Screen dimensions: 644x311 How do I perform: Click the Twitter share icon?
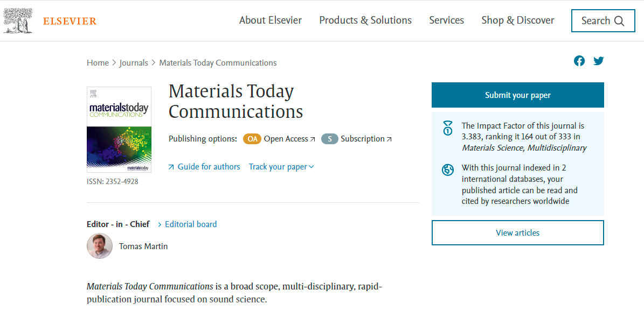click(x=599, y=61)
